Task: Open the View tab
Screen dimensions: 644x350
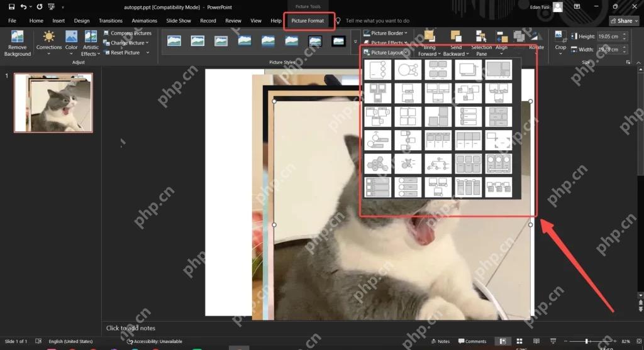Action: pyautogui.click(x=256, y=21)
